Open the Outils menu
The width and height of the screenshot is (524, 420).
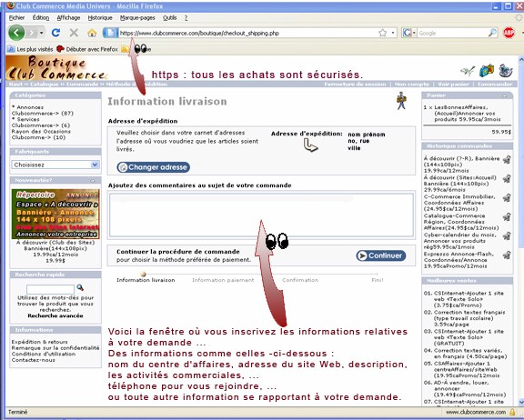(170, 17)
